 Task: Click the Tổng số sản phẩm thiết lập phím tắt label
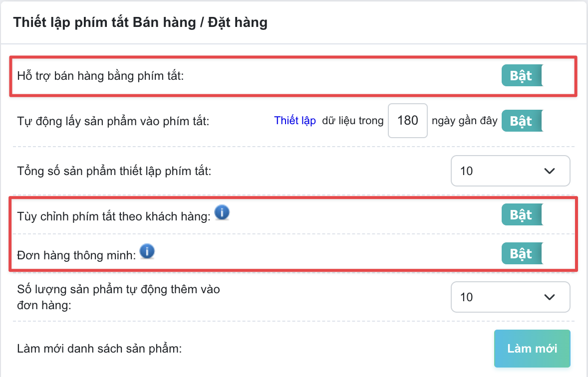click(114, 171)
